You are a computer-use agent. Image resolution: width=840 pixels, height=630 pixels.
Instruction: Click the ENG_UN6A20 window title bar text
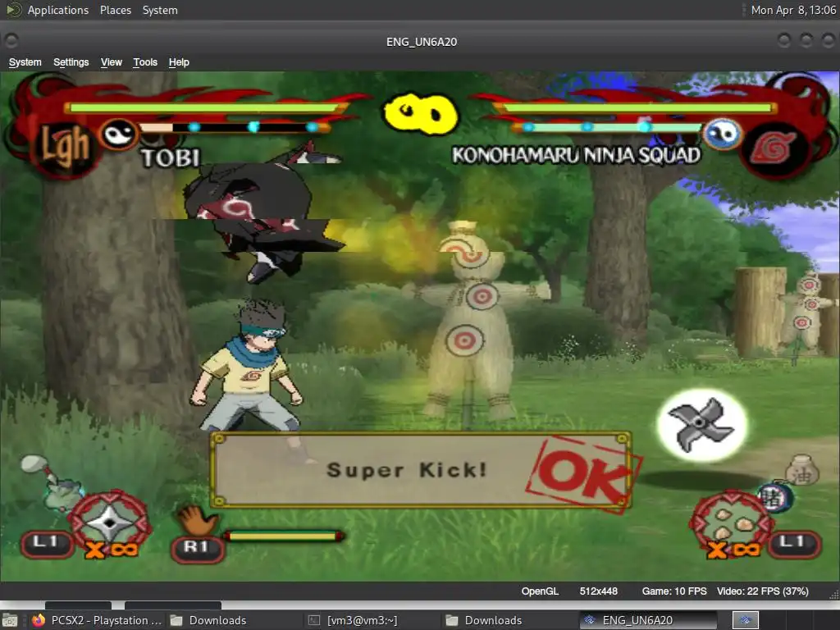(x=422, y=42)
